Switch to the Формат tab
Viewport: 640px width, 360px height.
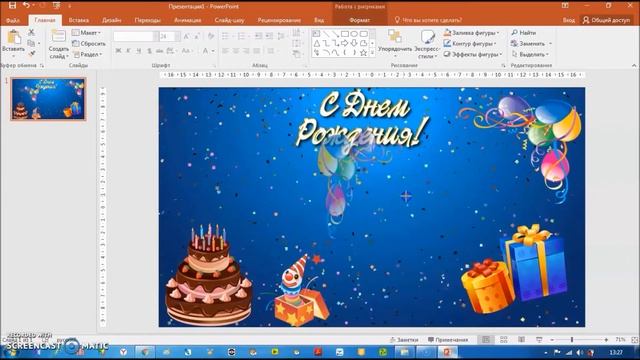click(360, 20)
